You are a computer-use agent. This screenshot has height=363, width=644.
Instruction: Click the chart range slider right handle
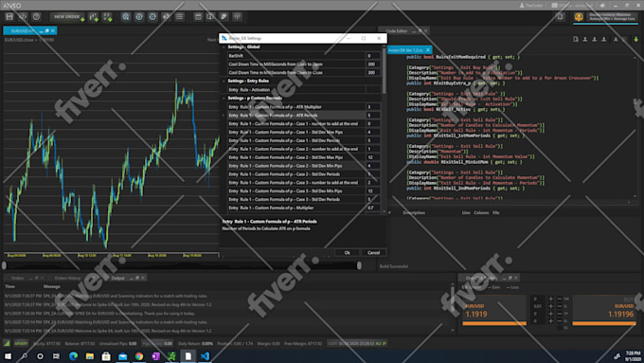pos(359,265)
